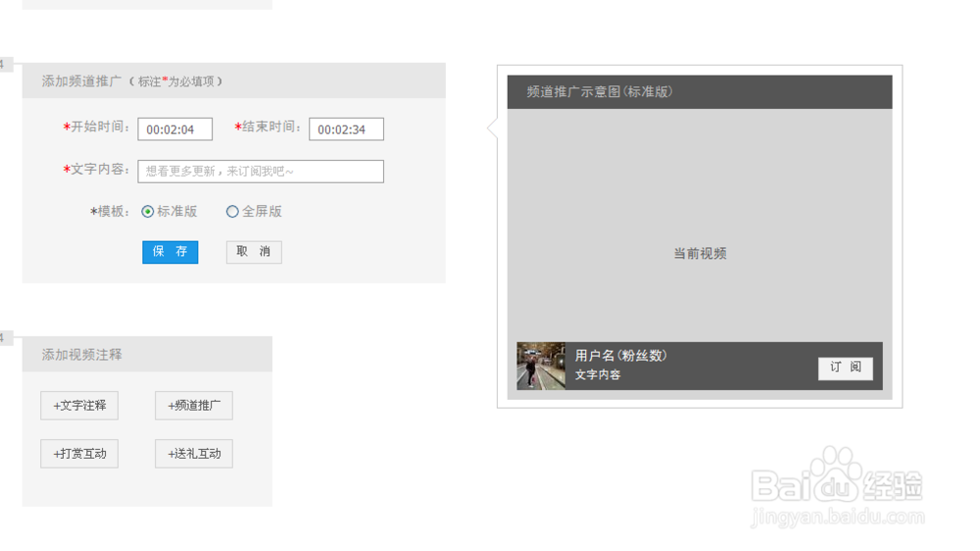980x551 pixels.
Task: Click the 添加视频注释 panel header
Action: pyautogui.click(x=148, y=355)
